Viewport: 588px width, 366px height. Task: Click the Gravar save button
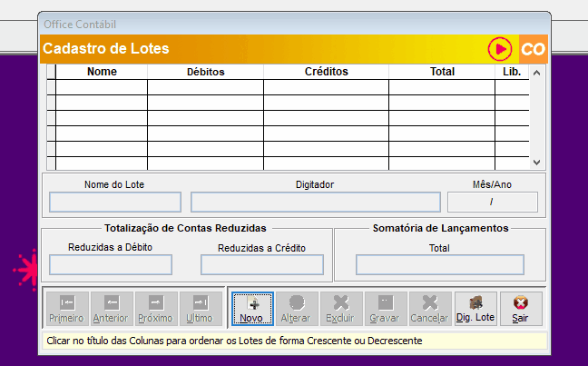[386, 309]
